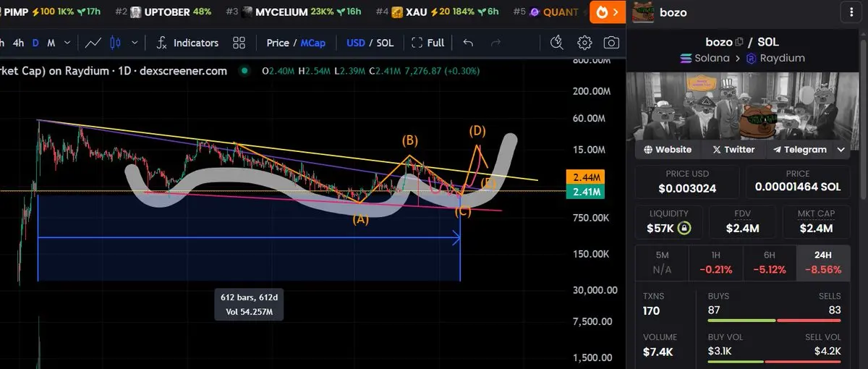Click the bozo banner image
This screenshot has width=868, height=369.
(x=743, y=105)
